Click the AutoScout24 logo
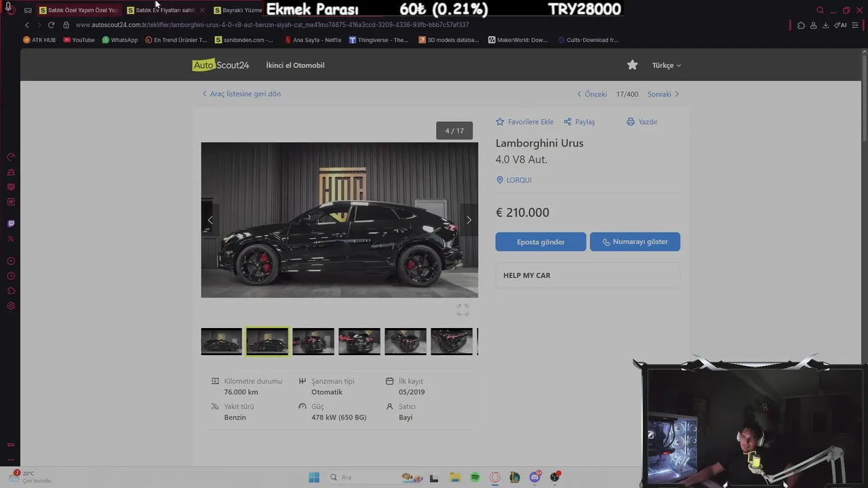The image size is (868, 488). [x=220, y=65]
